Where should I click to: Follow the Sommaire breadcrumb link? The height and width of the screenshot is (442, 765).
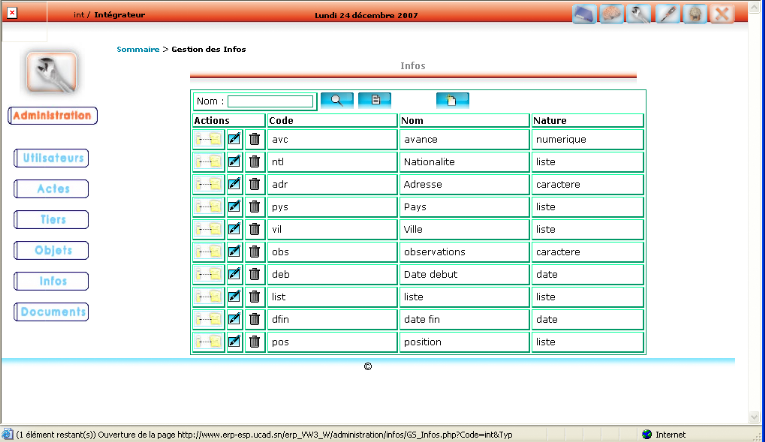137,49
